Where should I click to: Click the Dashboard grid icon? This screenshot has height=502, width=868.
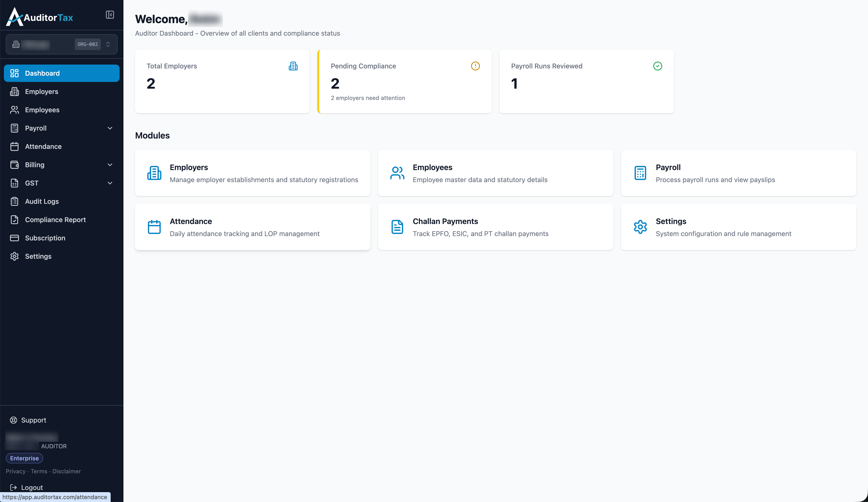pos(14,73)
